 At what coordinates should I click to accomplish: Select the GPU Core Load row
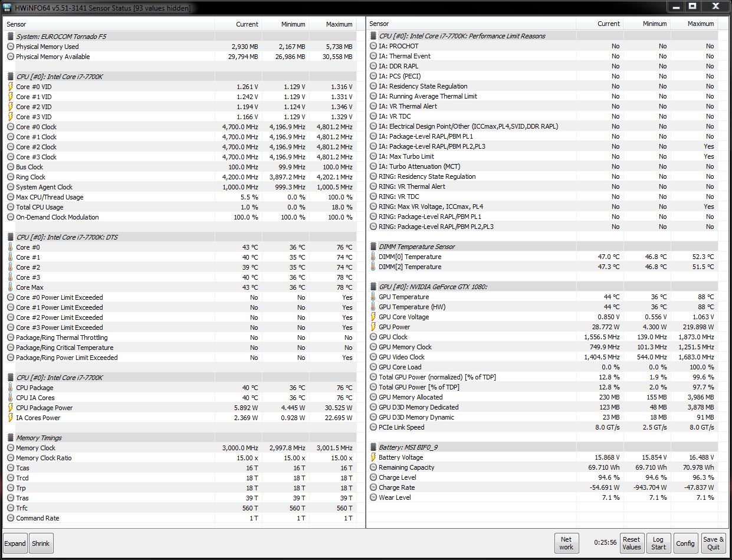542,367
